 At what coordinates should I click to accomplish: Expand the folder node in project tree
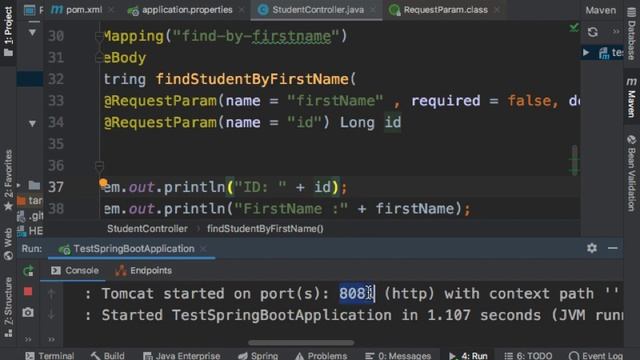click(19, 186)
